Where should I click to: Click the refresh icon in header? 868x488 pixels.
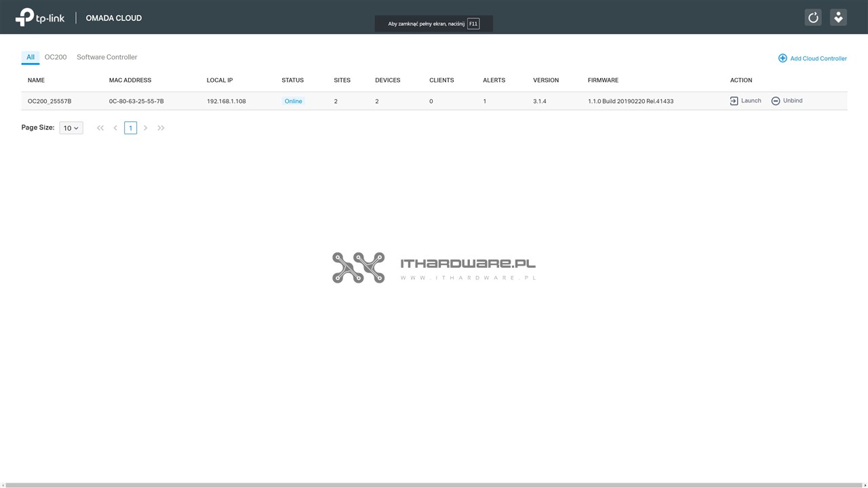pos(813,18)
